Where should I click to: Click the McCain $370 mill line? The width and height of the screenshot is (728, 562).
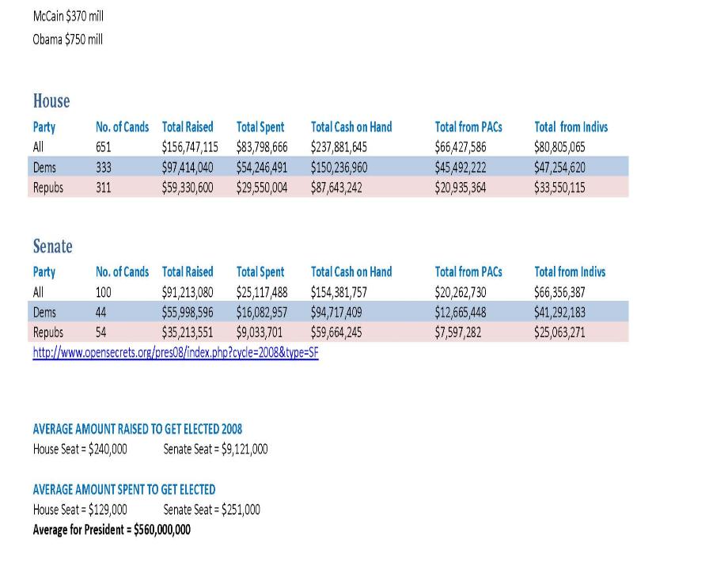(68, 17)
